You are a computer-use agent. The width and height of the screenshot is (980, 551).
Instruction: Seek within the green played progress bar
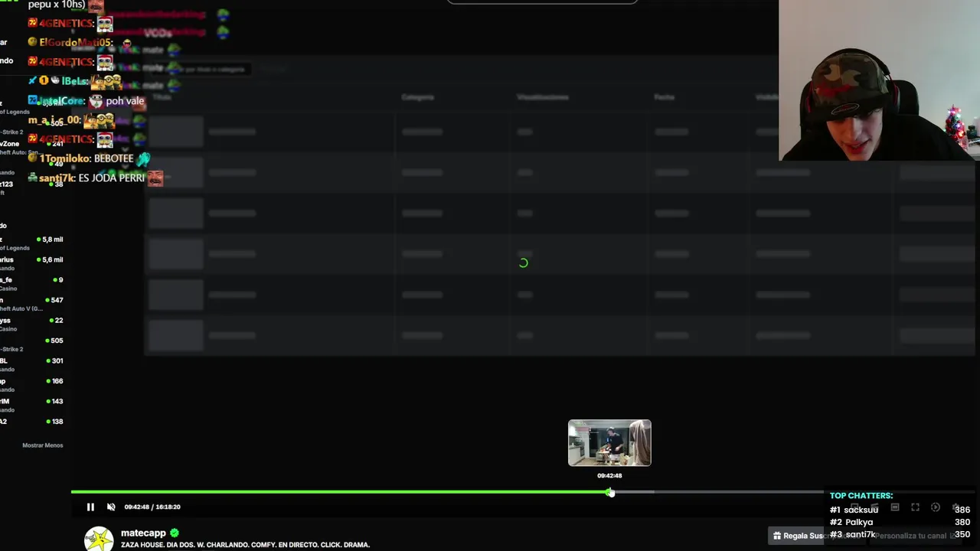coord(340,492)
